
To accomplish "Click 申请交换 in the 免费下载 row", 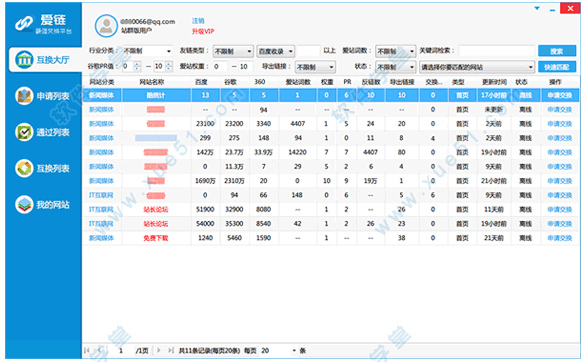I will (560, 238).
